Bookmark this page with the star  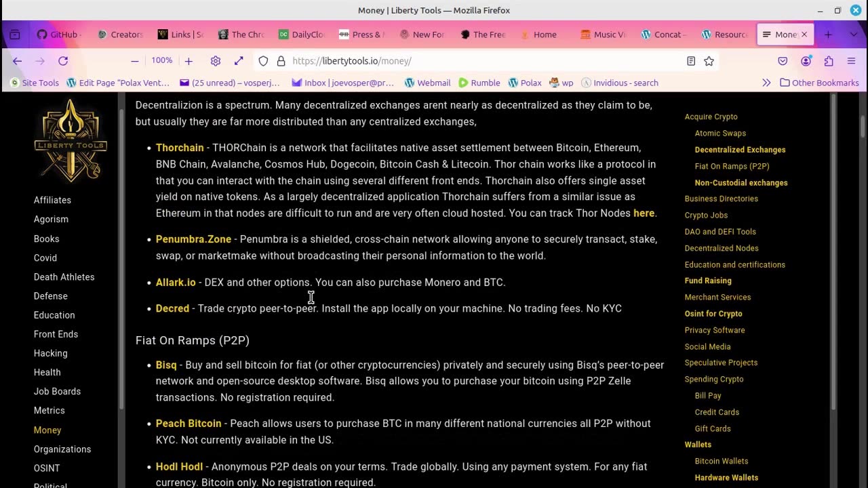click(x=709, y=61)
